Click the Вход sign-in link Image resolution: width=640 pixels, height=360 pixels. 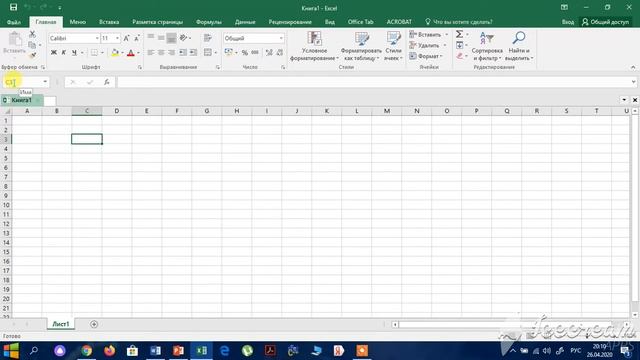(568, 22)
